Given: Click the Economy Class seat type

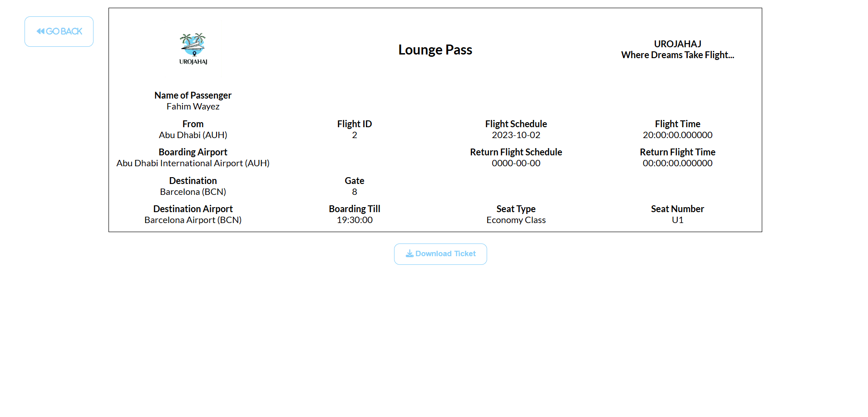Looking at the screenshot, I should click(x=516, y=220).
